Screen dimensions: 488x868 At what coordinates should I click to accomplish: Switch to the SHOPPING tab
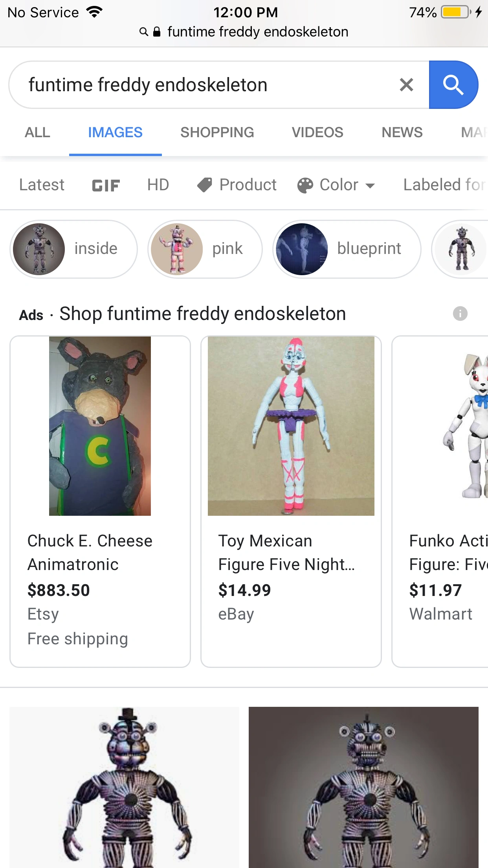pos(217,132)
